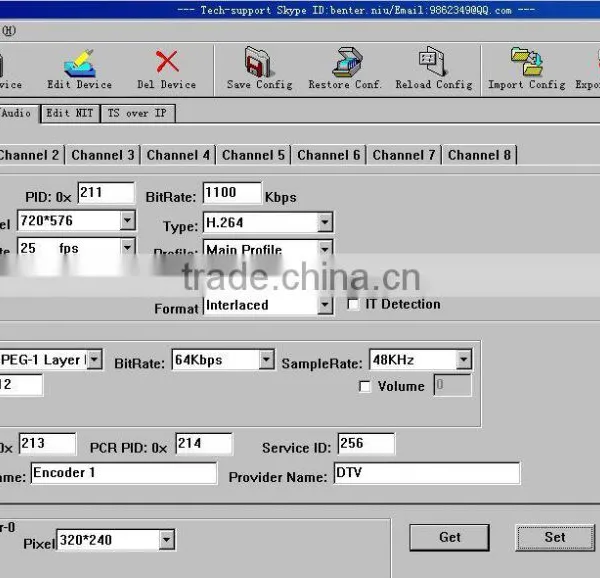
Task: Open the Interlaced Format dropdown
Action: (325, 305)
